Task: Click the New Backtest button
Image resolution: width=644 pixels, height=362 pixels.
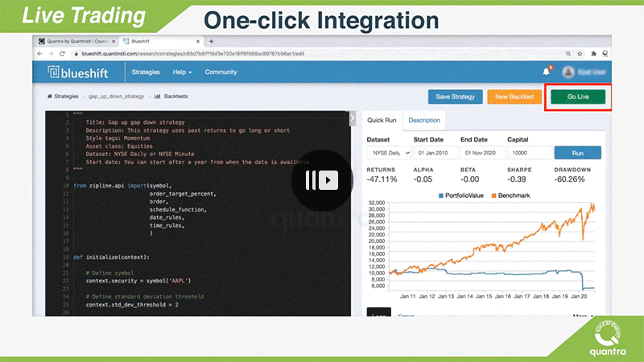Action: point(514,97)
